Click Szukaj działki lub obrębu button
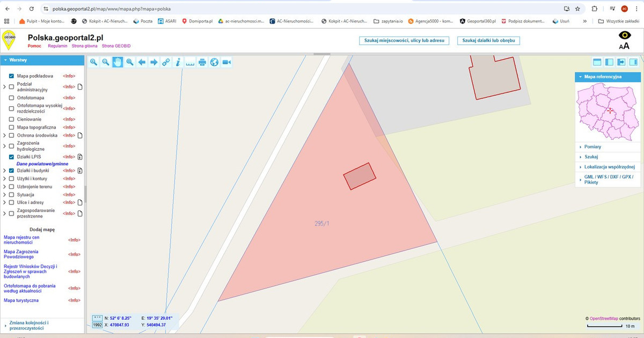The image size is (644, 338). [x=488, y=41]
